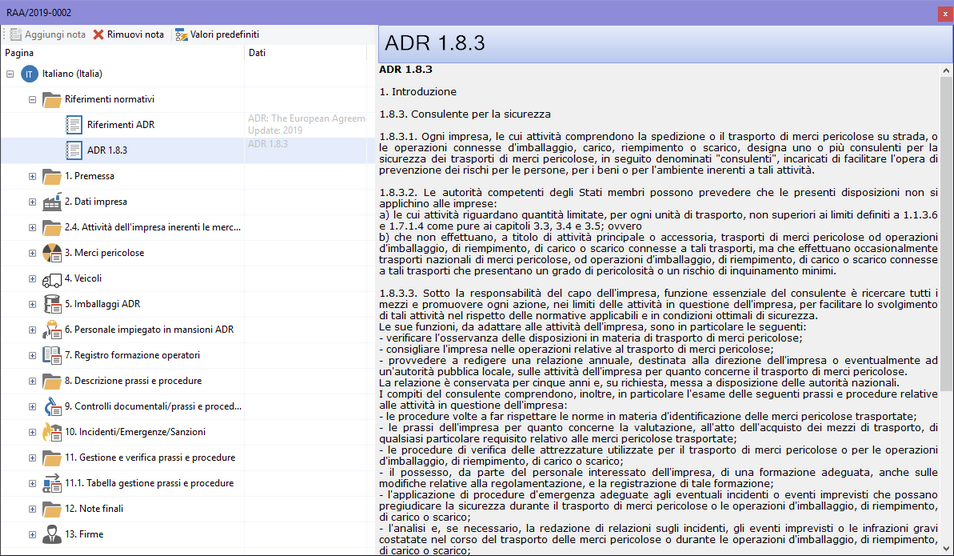Click the truck icon for Veicoli

(52, 279)
